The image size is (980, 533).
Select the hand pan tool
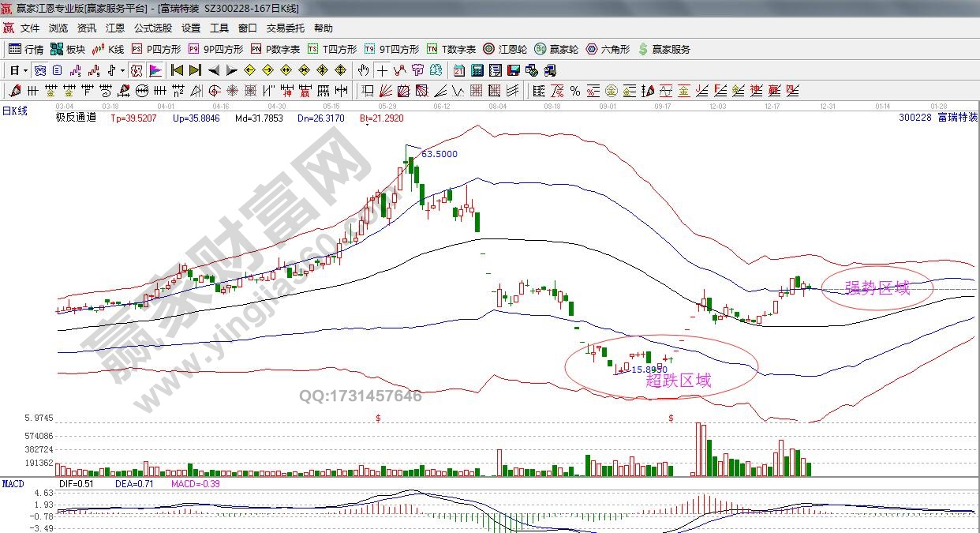(x=363, y=70)
